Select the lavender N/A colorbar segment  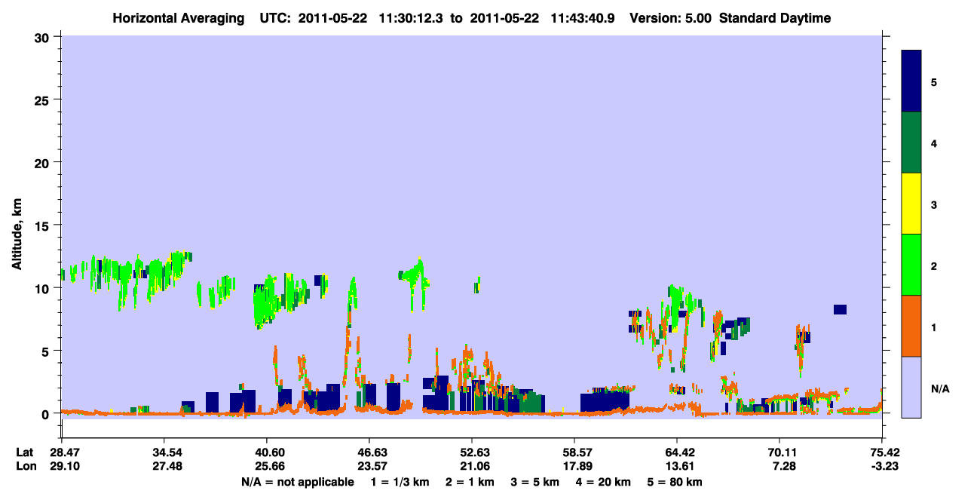tap(911, 387)
